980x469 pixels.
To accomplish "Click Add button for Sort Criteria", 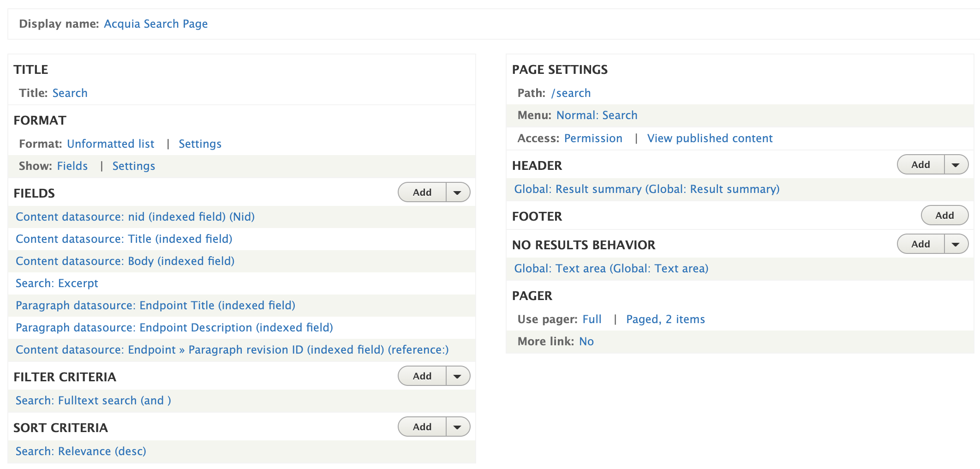I will [422, 427].
